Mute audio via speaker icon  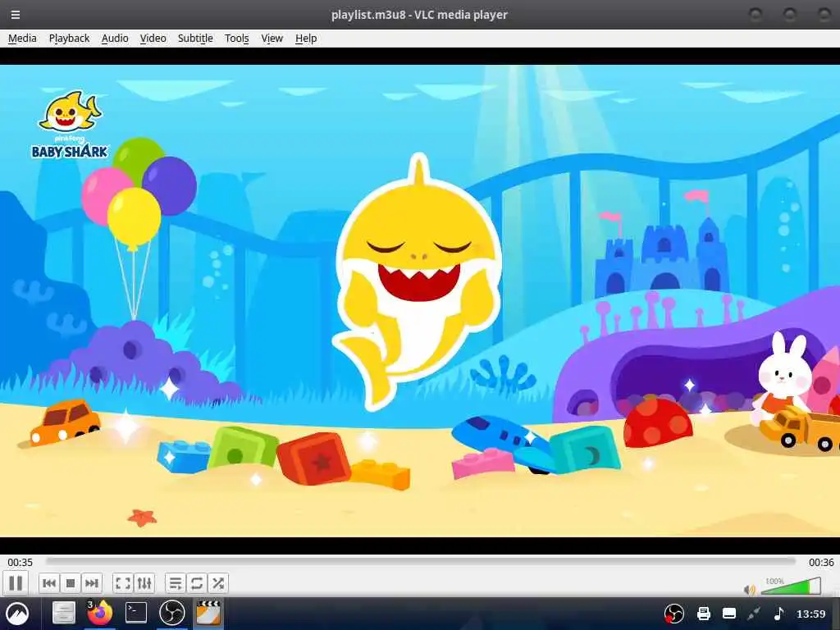pyautogui.click(x=749, y=590)
